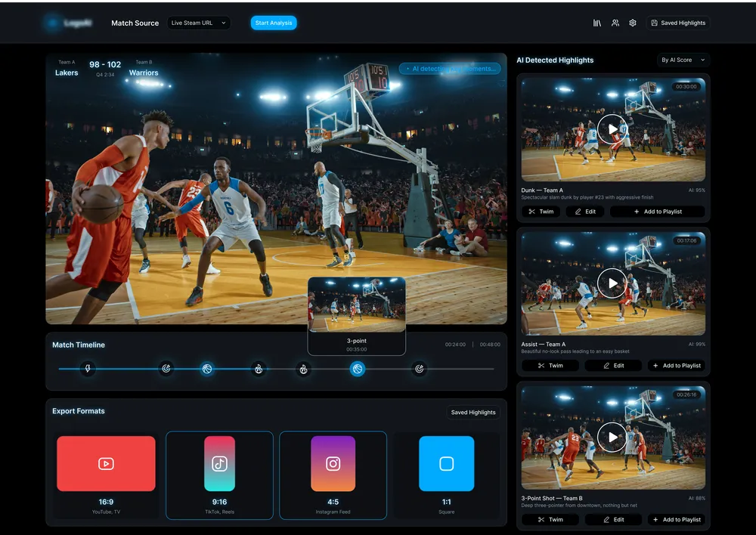The height and width of the screenshot is (535, 756).
Task: Edit the 3-Point Shot — Team B highlight
Action: click(613, 520)
